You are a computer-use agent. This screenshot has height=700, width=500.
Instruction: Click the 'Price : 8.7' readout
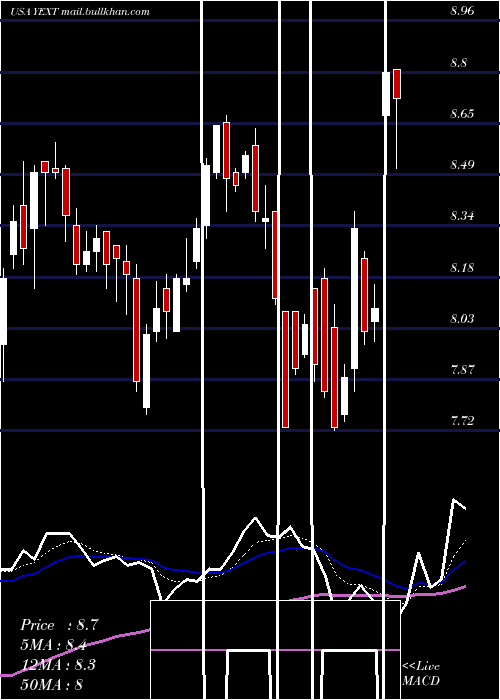(60, 625)
